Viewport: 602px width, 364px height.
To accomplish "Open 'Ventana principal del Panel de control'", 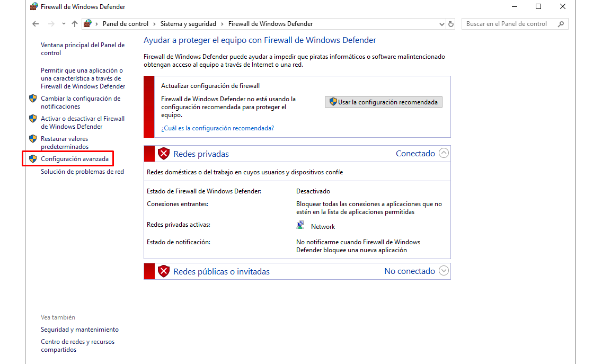I will click(83, 49).
